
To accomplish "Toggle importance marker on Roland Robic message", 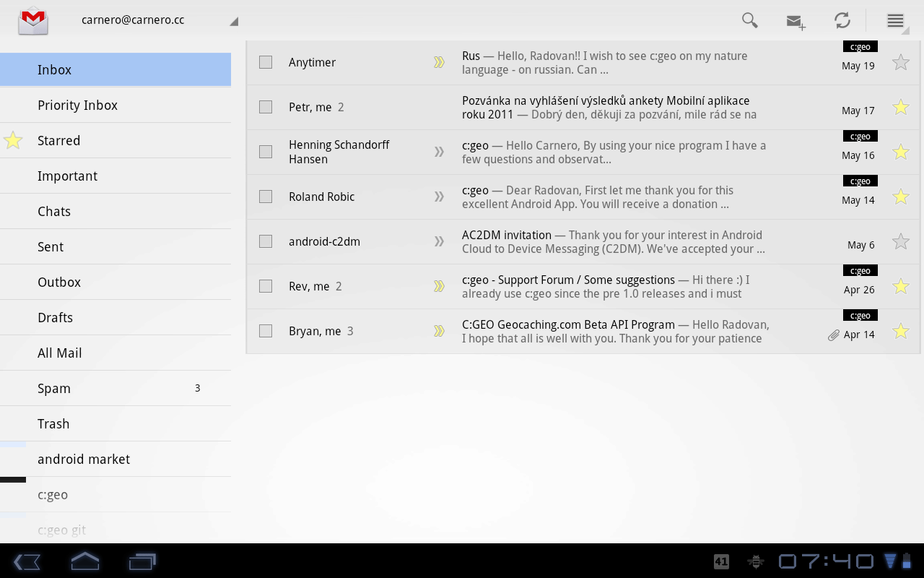I will tap(439, 197).
